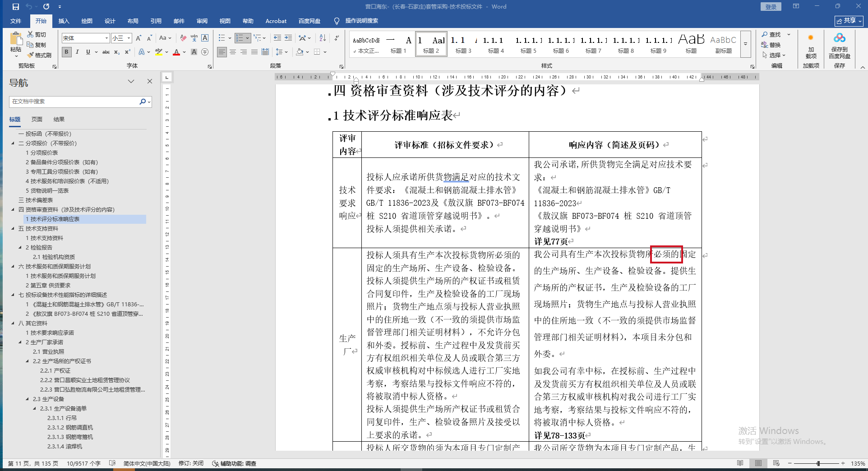The width and height of the screenshot is (868, 471).
Task: Collapse the 五 技术支持资料 heading
Action: [x=13, y=229]
